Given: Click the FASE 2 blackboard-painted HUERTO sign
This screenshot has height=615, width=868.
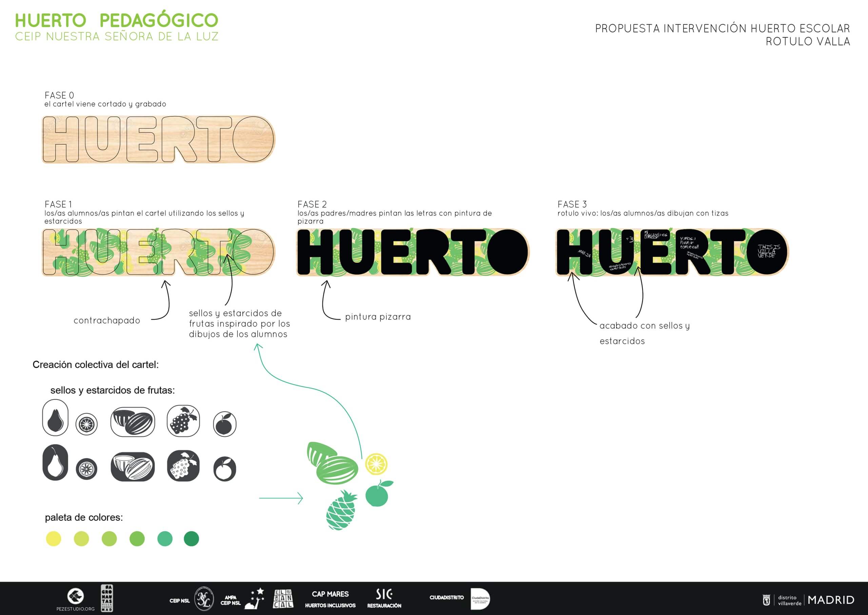Looking at the screenshot, I should 413,252.
